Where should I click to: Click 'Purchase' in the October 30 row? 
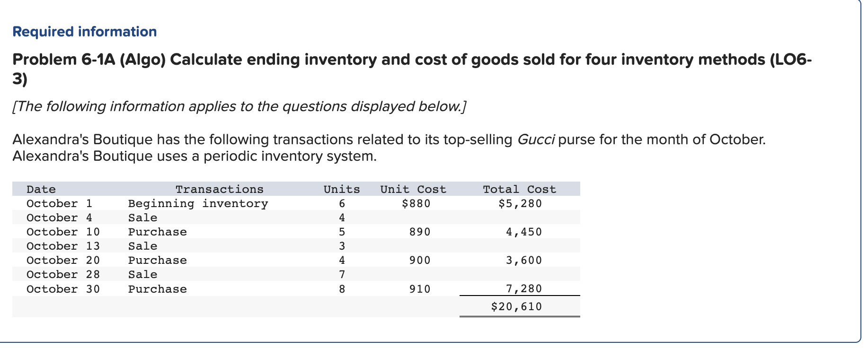tap(158, 289)
